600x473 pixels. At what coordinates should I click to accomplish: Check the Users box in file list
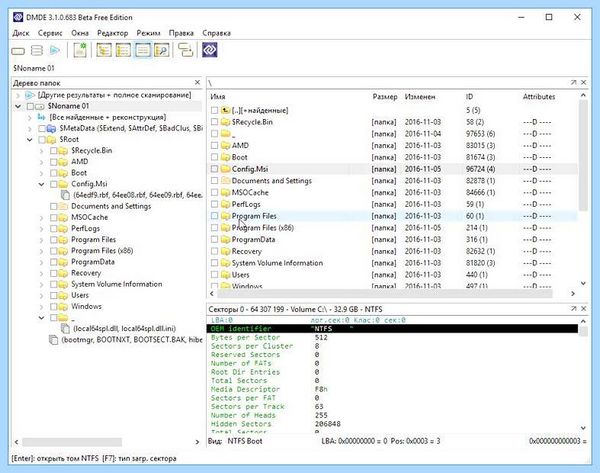tap(214, 275)
